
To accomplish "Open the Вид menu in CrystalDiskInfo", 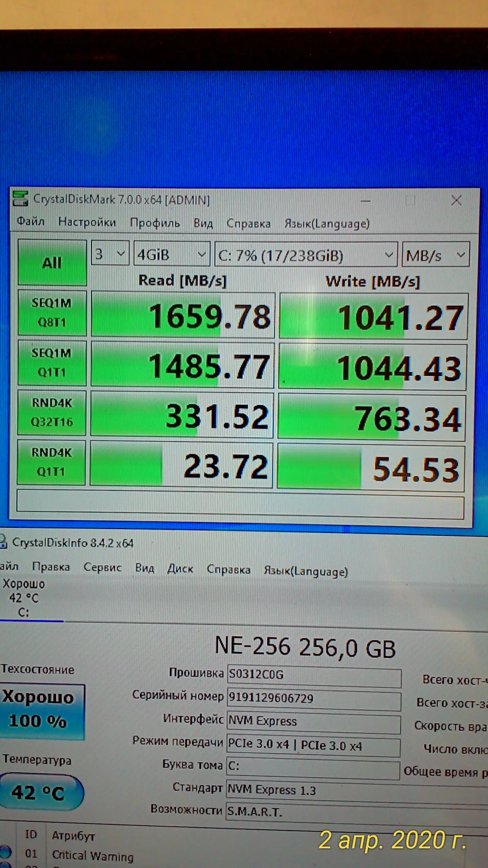I will [145, 568].
